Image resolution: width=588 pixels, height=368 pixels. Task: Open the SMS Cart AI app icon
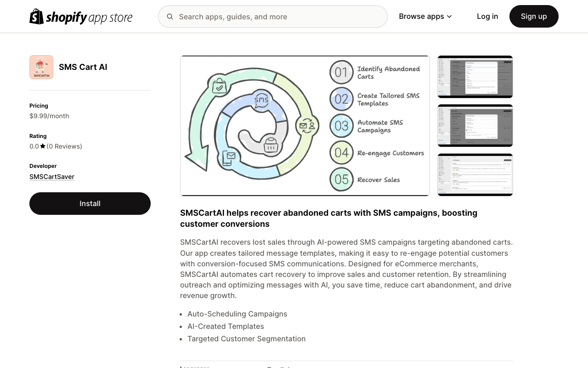pyautogui.click(x=41, y=67)
